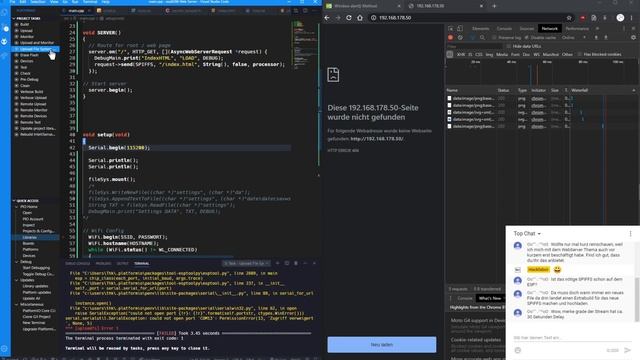Open new Chrome tab with plus button
640x360 pixels.
pyautogui.click(x=494, y=6)
